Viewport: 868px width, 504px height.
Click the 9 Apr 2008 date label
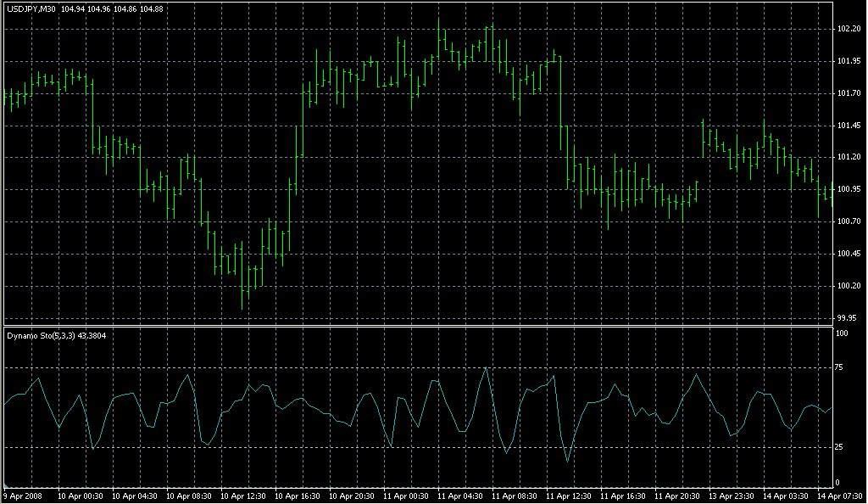[x=23, y=496]
